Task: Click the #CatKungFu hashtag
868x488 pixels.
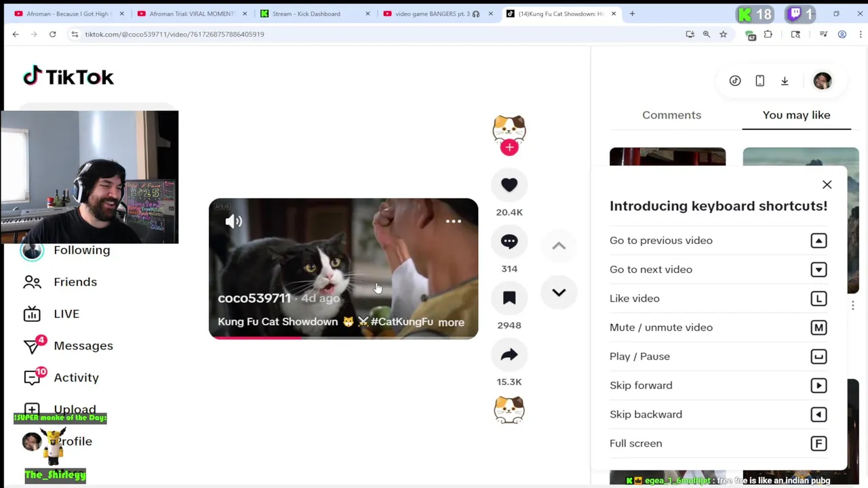Action: 401,322
